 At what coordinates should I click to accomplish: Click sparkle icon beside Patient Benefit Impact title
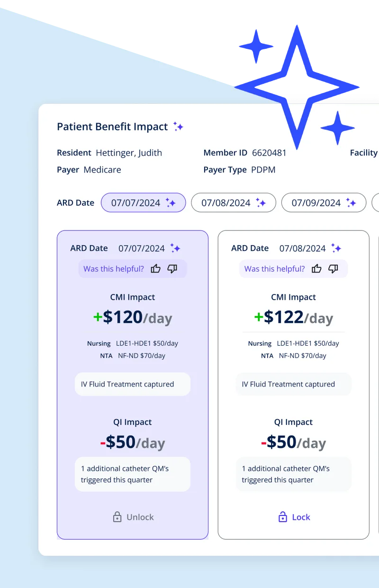coord(178,127)
